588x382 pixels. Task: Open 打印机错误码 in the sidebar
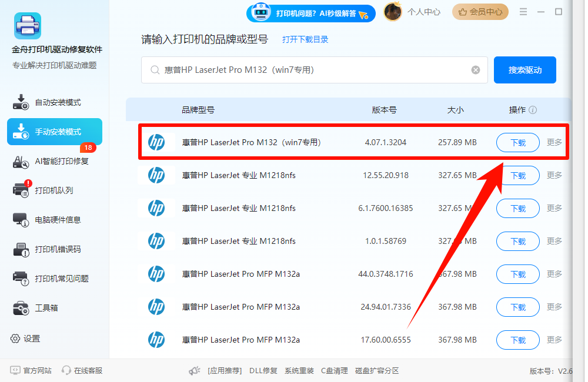[55, 249]
